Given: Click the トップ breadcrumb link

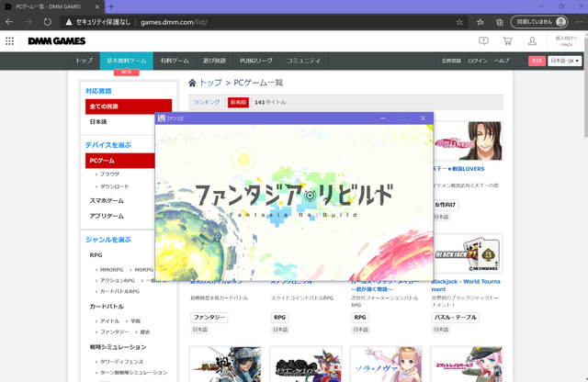Looking at the screenshot, I should tap(210, 83).
